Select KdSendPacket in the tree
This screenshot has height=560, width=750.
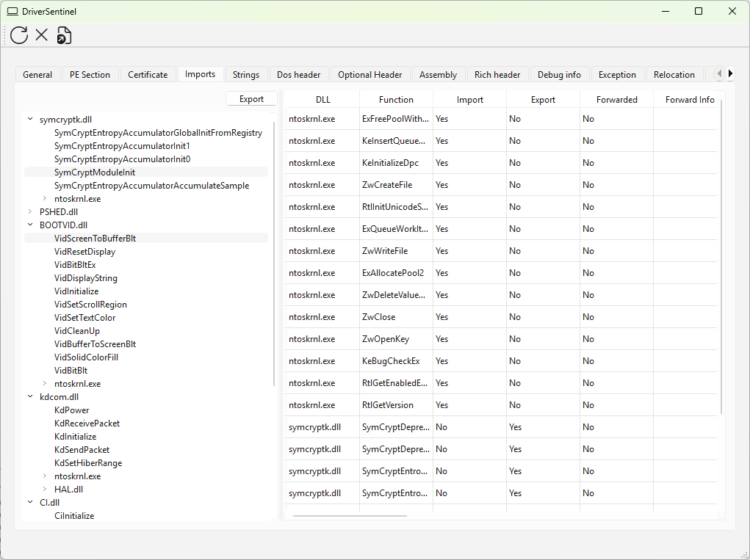pos(82,449)
